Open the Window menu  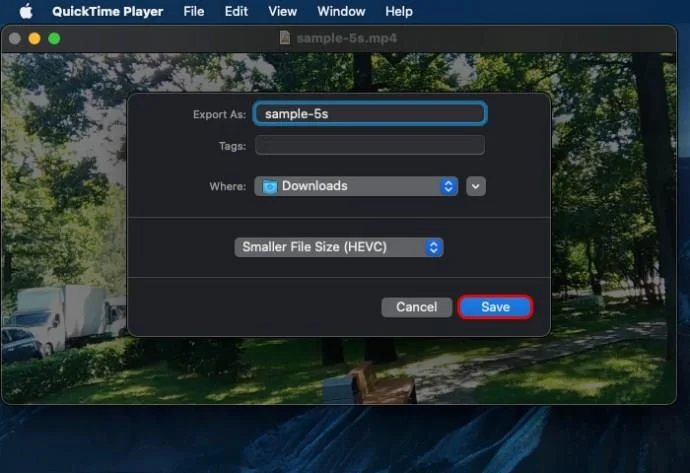click(x=341, y=11)
